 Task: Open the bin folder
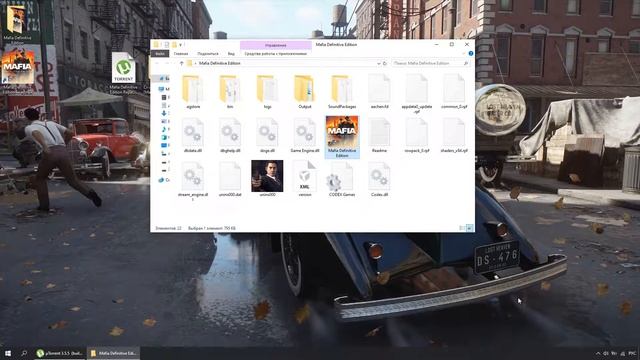tap(230, 92)
